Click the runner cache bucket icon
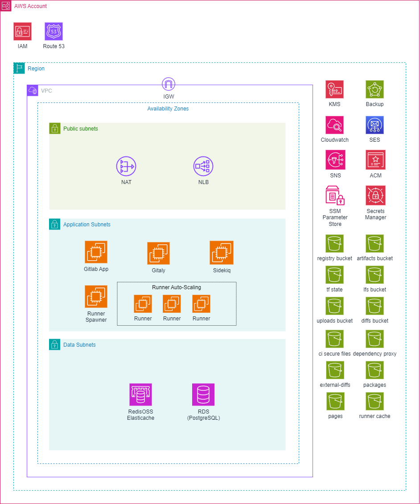Screen dimensions: 420x504 (375, 402)
